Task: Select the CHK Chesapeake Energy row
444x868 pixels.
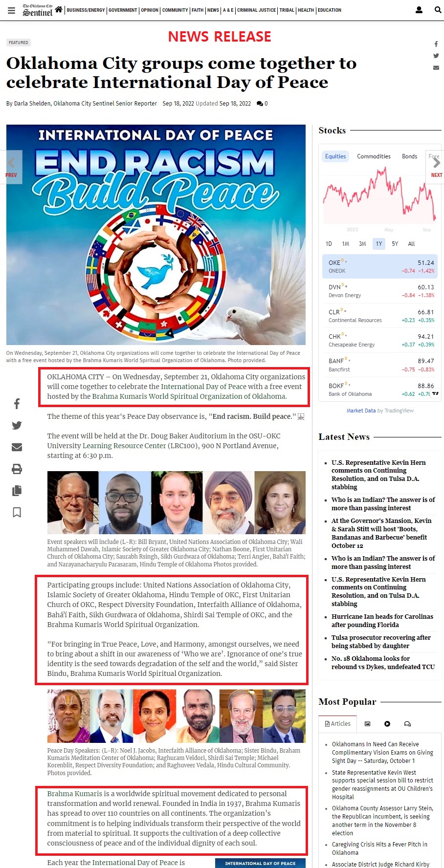Action: click(380, 340)
